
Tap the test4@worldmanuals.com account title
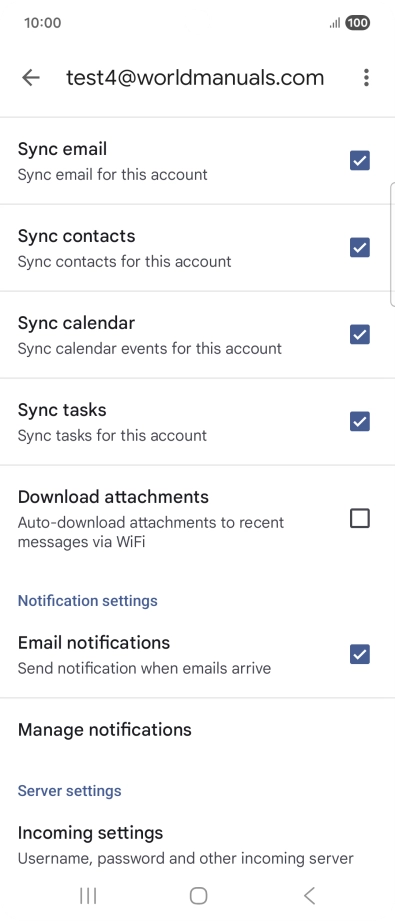(x=195, y=78)
